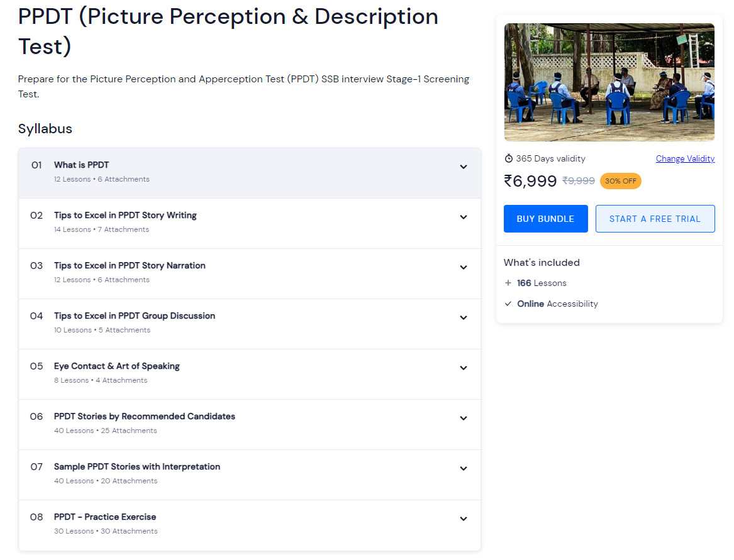Select the Eye Contact & Art of Speaking title

(116, 366)
